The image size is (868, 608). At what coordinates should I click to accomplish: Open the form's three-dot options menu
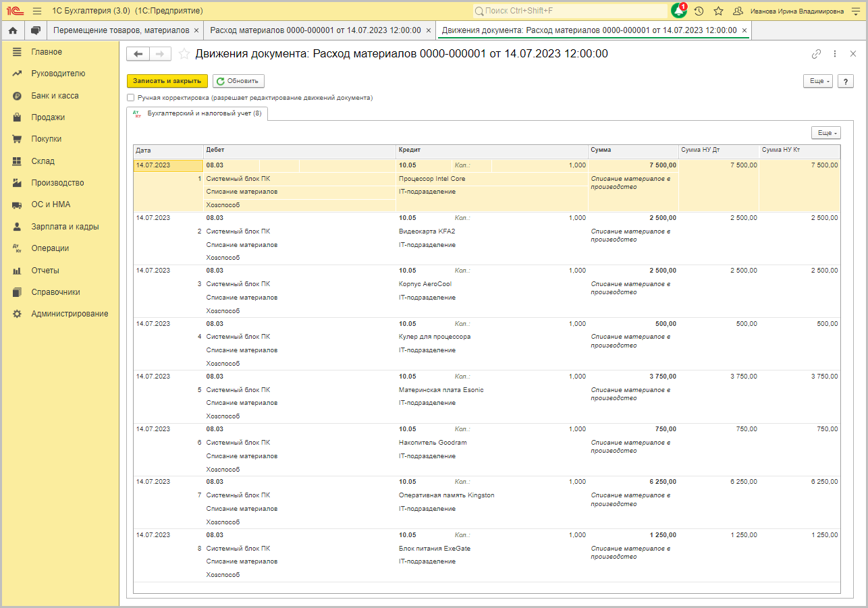[835, 54]
